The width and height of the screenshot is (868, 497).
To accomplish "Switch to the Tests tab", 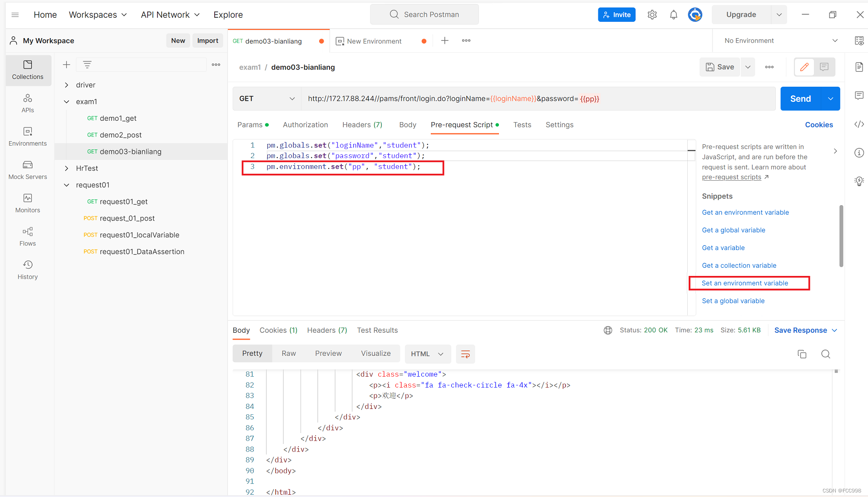I will coord(522,125).
